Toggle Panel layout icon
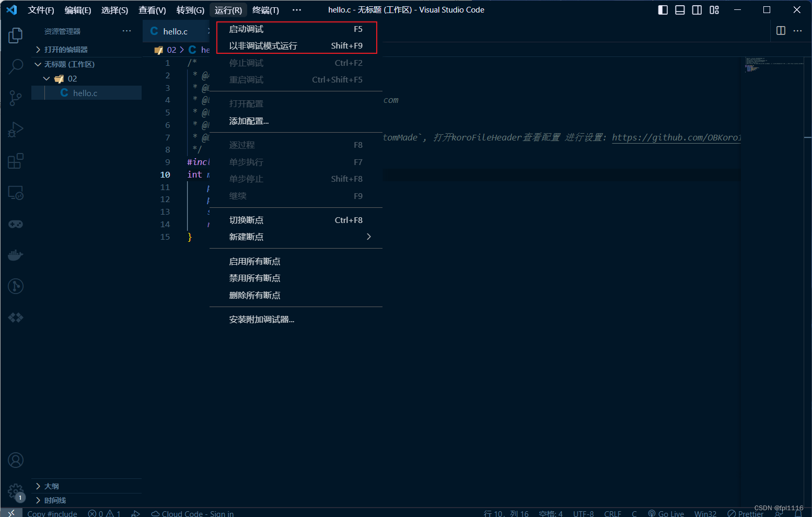Screen dimensions: 812x517 pos(680,10)
